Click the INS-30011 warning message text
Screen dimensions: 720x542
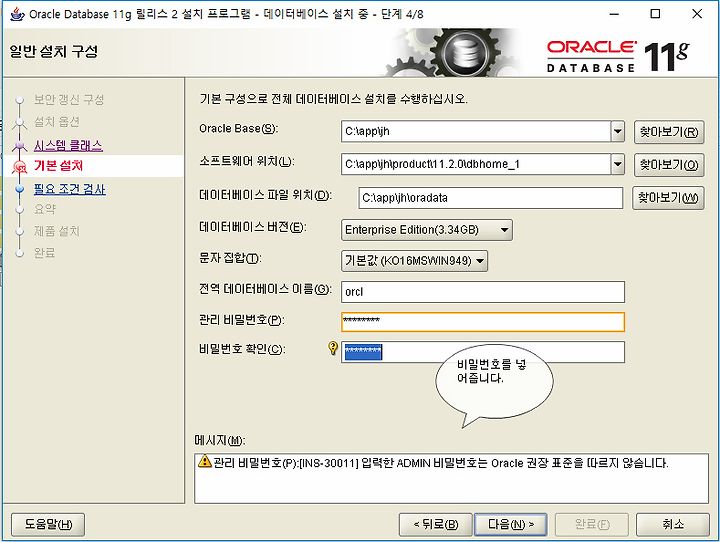pos(440,463)
